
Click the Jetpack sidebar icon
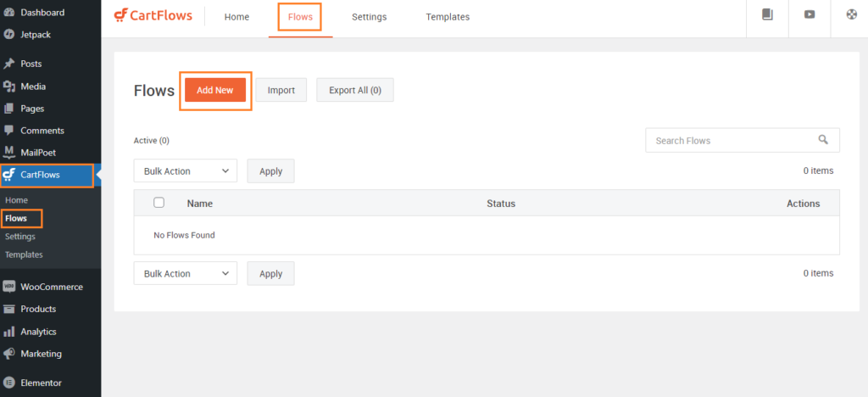click(8, 34)
